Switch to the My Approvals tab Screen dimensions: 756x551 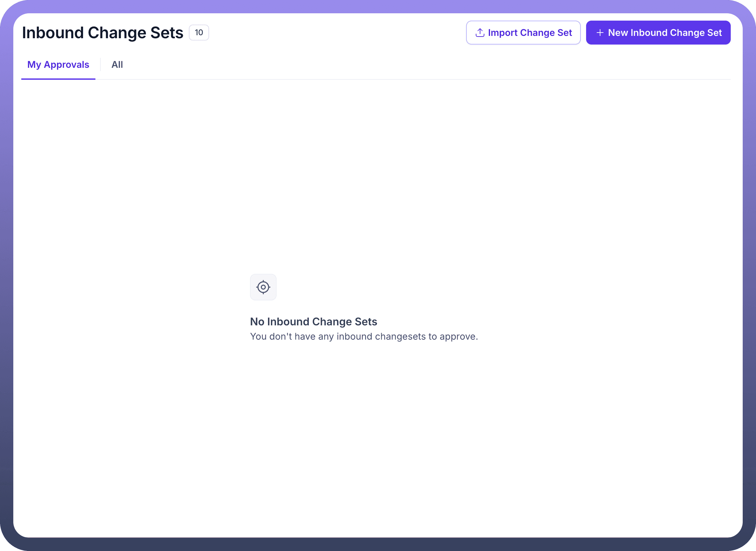58,65
